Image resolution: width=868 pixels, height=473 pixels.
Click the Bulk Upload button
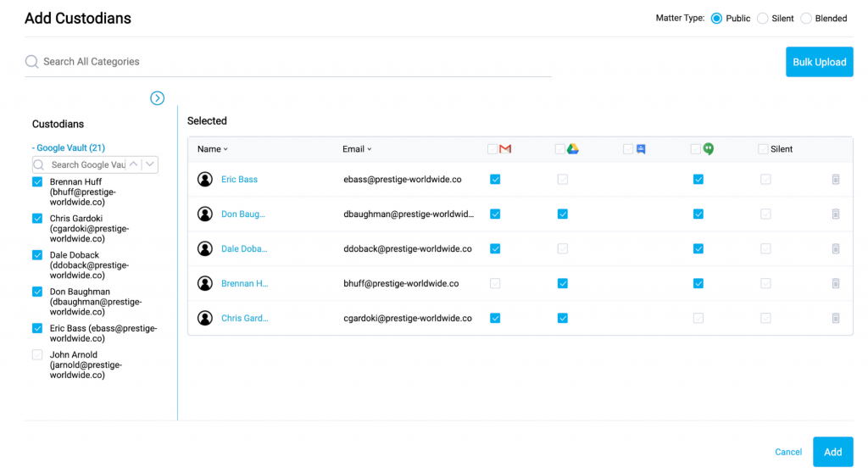pyautogui.click(x=820, y=62)
